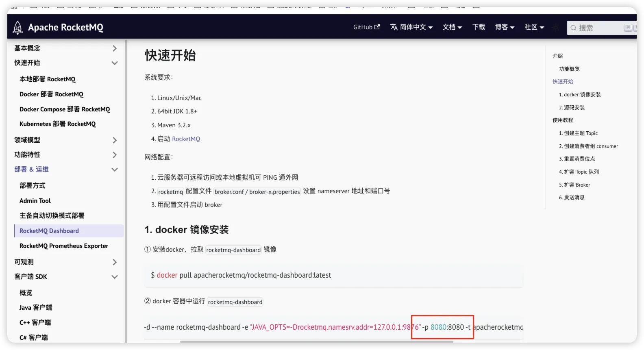Click the Maven 3.2.x requirement
Viewport: 644px width, 350px height.
[174, 125]
